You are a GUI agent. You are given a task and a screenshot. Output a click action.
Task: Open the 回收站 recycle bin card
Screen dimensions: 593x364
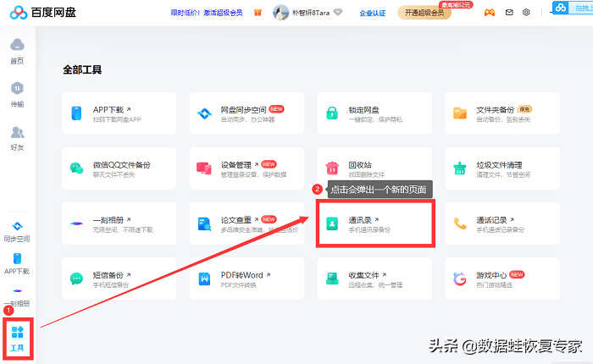(374, 168)
